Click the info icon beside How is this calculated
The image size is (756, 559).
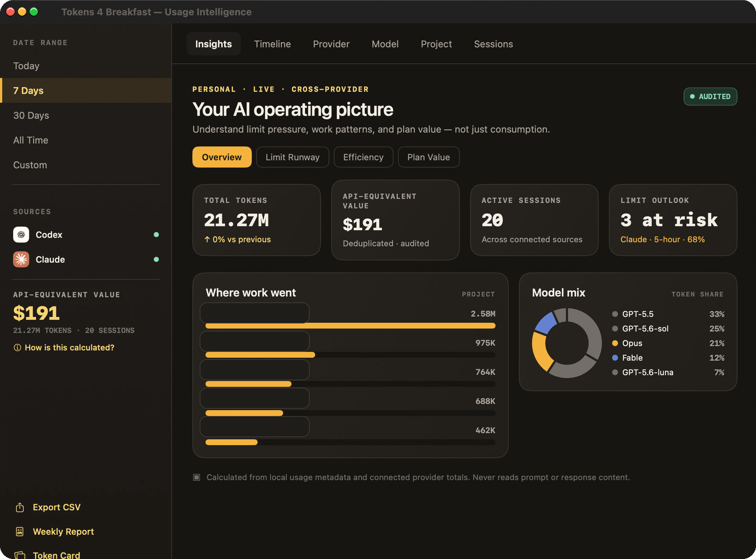click(x=18, y=348)
